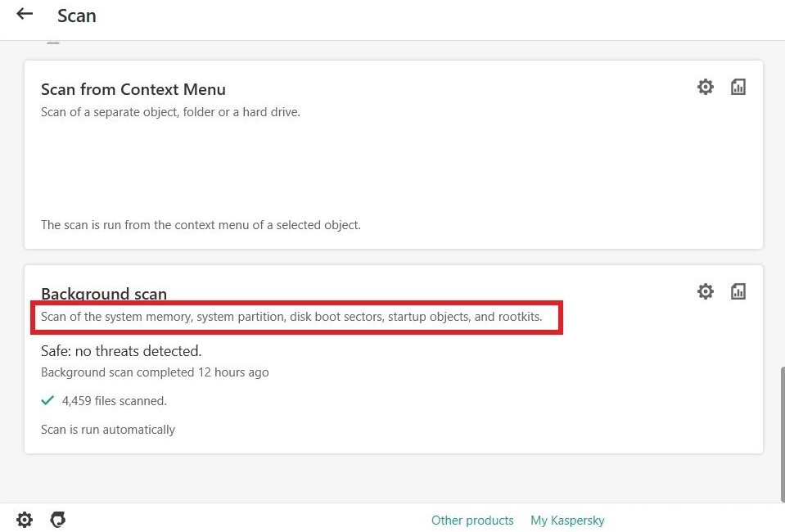Select the Background scan heading
785x532 pixels.
(104, 293)
